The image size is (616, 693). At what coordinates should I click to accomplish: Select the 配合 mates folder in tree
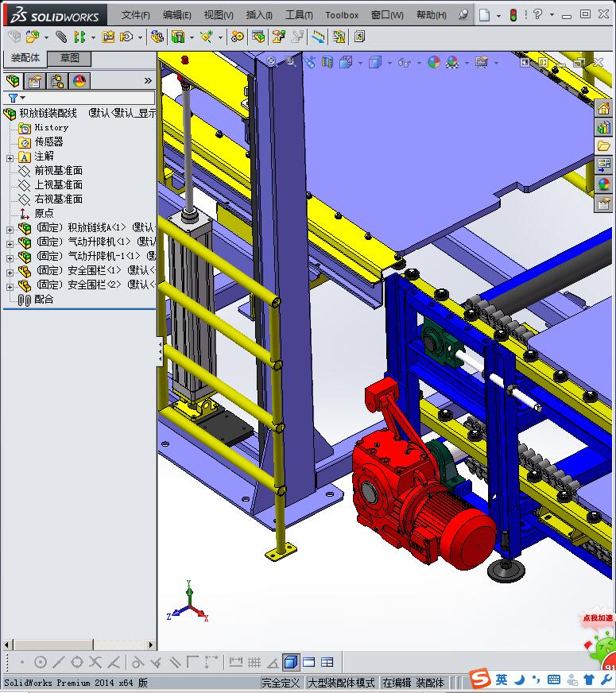pos(44,299)
